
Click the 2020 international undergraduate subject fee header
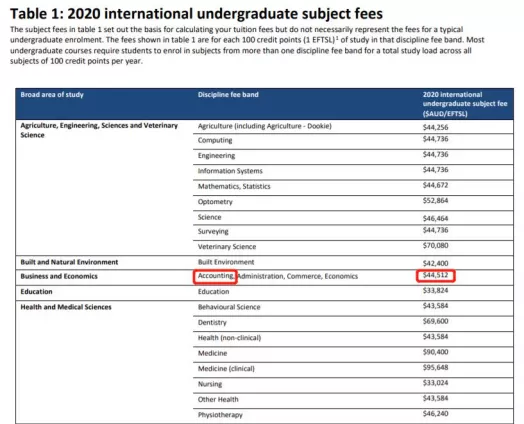pyautogui.click(x=465, y=104)
